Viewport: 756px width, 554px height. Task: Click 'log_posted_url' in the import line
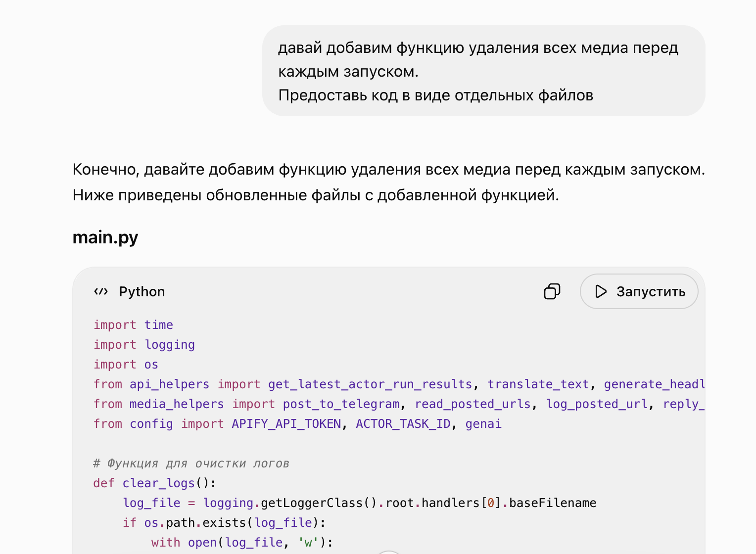[x=597, y=404]
